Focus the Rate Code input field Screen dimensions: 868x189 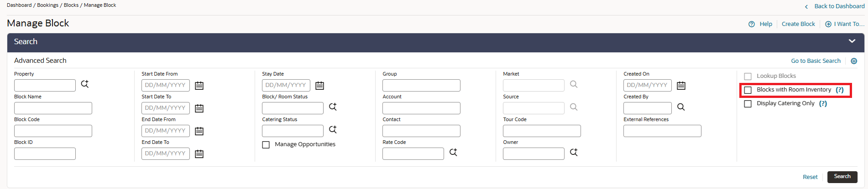pyautogui.click(x=413, y=154)
